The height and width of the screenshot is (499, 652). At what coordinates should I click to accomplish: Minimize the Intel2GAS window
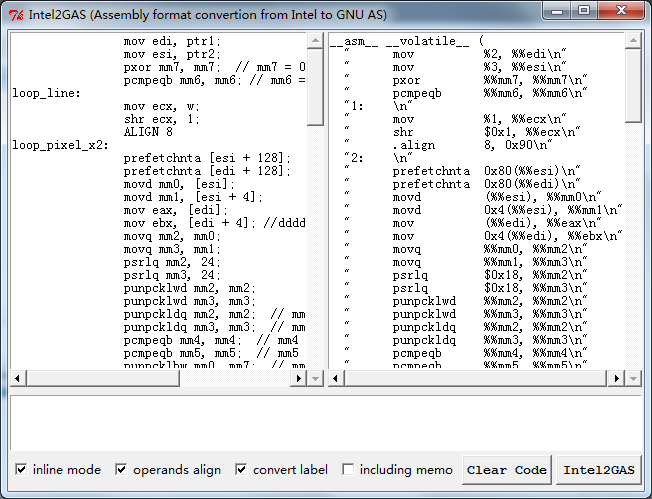(557, 11)
